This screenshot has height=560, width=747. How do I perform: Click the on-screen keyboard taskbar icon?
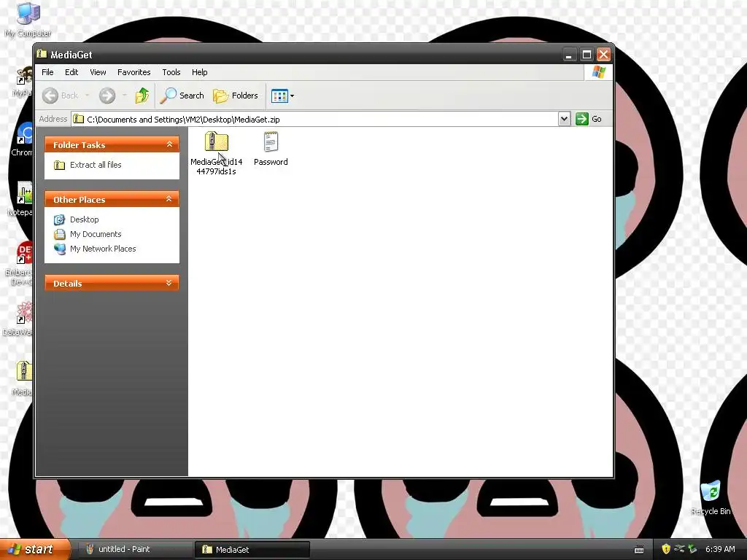click(x=639, y=550)
